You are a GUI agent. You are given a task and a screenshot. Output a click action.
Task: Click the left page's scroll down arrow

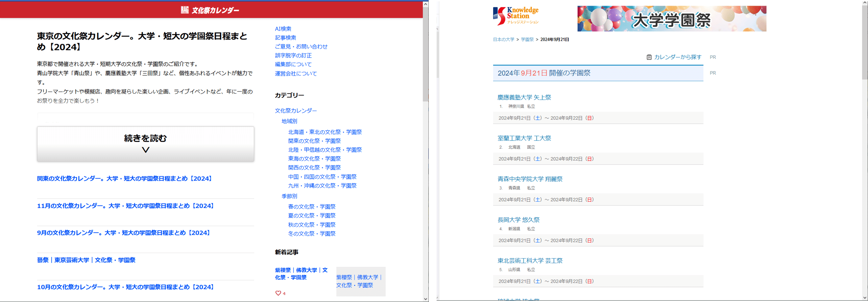click(x=425, y=299)
